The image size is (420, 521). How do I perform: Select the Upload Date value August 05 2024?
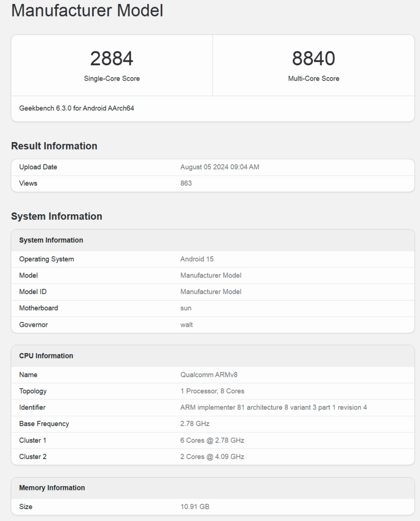220,167
